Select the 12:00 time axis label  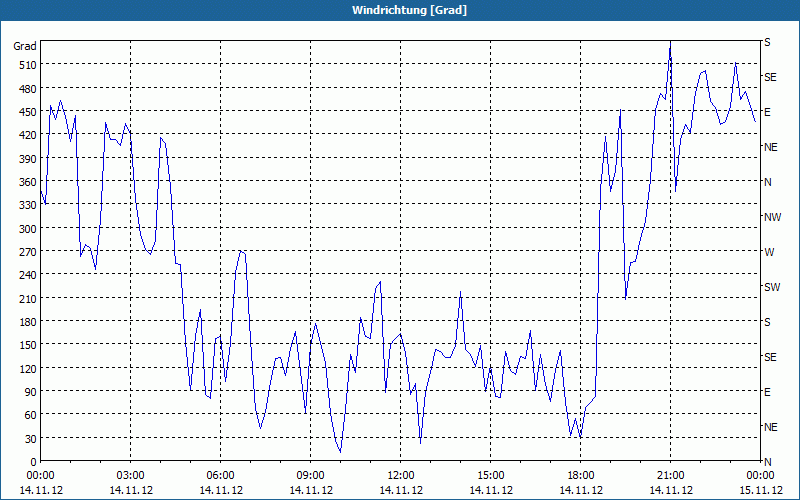(401, 476)
